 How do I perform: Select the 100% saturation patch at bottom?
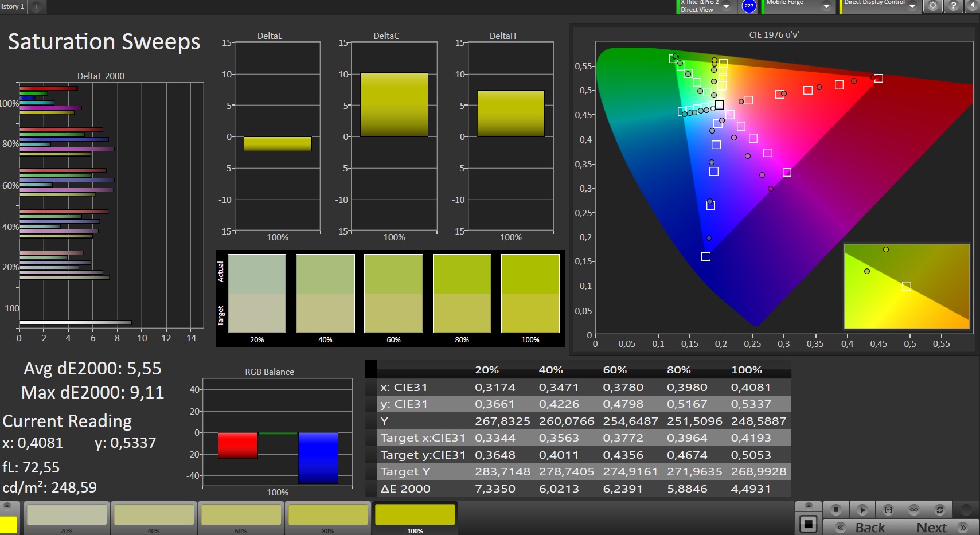tap(415, 518)
